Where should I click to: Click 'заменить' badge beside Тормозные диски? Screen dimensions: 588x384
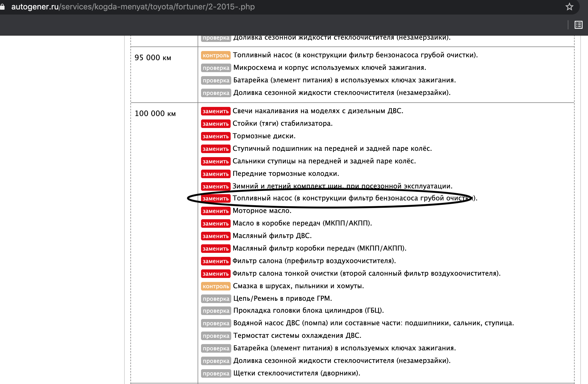216,136
